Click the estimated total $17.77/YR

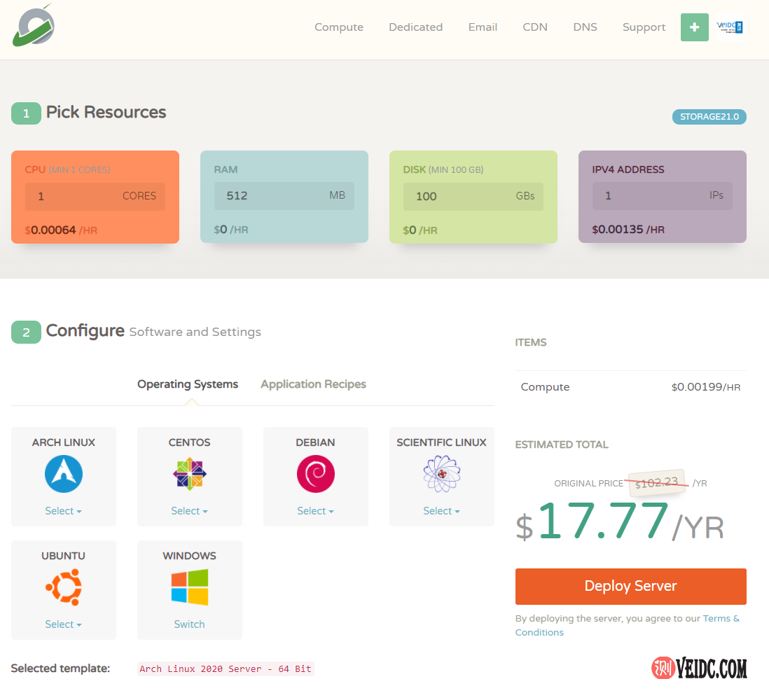(619, 521)
